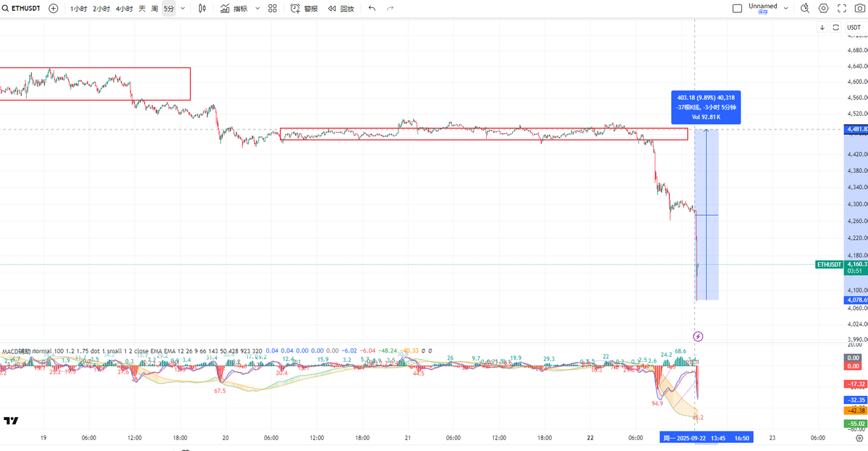Enter fullscreen mode with the expand icon
This screenshot has width=868, height=451.
pyautogui.click(x=843, y=8)
